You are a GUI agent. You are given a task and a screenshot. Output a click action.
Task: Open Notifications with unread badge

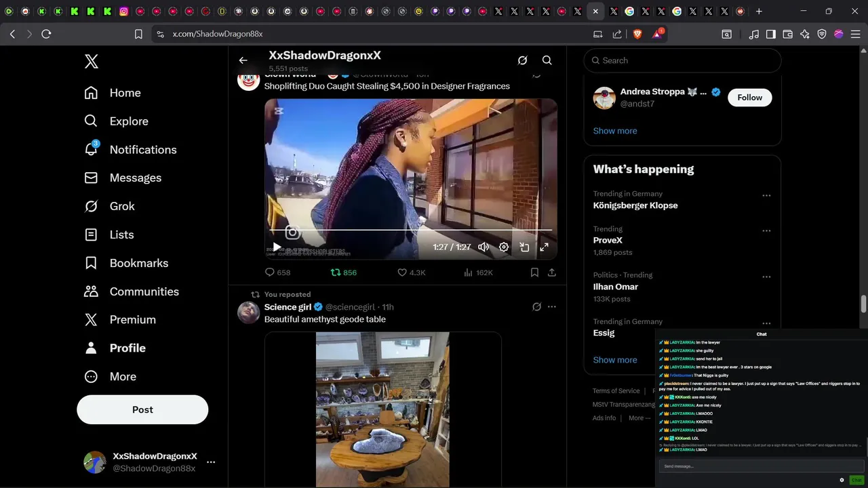130,150
